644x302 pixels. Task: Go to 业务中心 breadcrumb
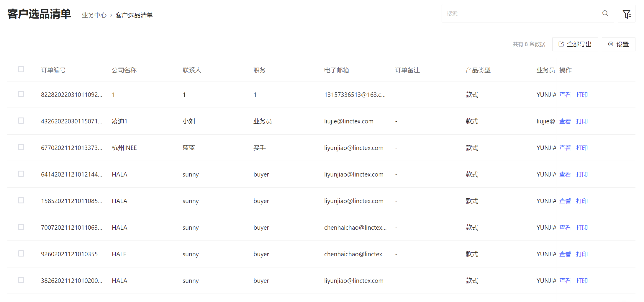click(94, 15)
